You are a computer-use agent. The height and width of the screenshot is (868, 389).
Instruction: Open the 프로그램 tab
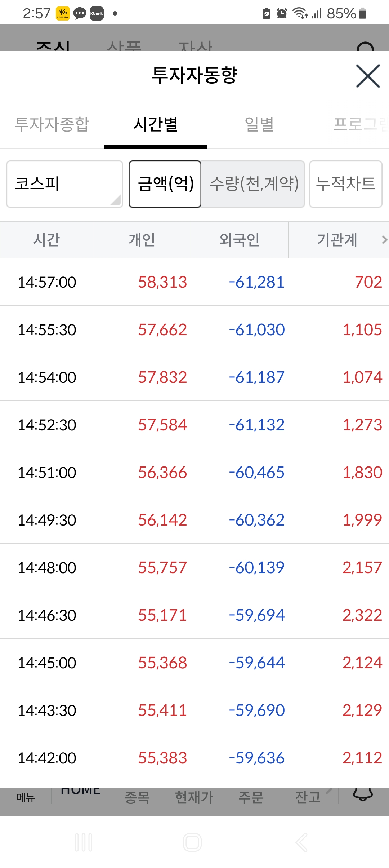coord(360,124)
